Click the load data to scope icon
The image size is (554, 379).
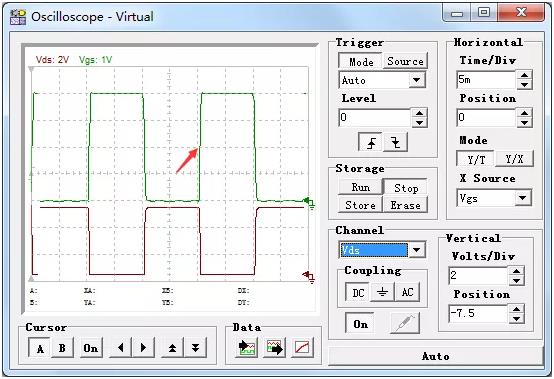246,348
